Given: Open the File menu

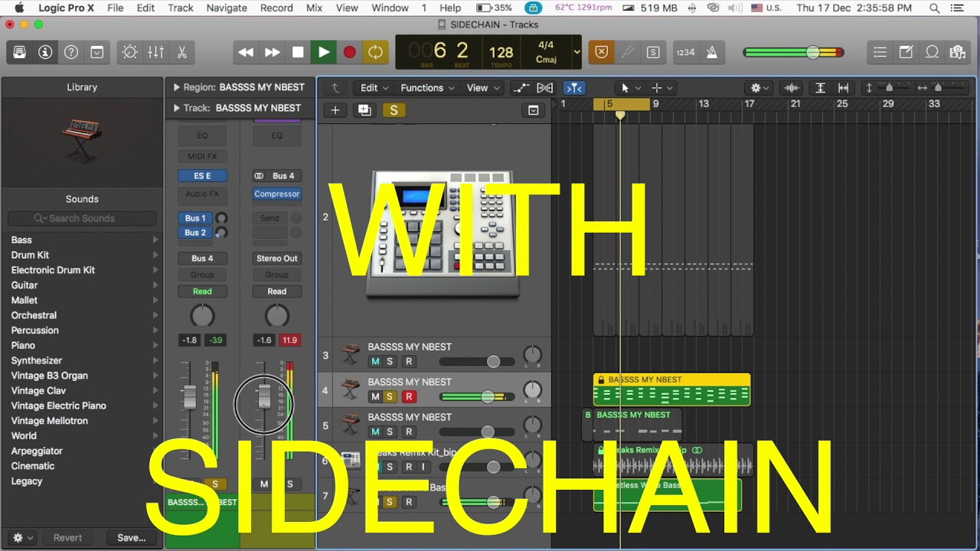Looking at the screenshot, I should pyautogui.click(x=116, y=8).
